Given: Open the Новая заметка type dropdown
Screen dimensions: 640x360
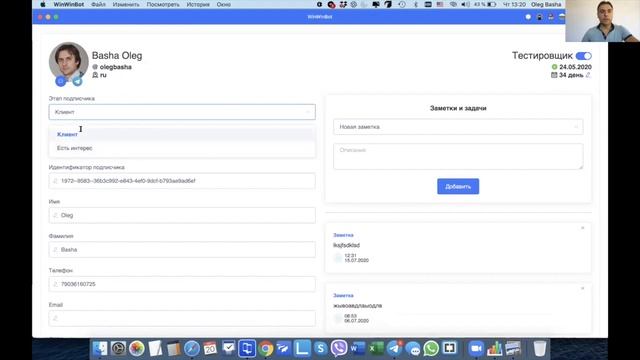Looking at the screenshot, I should tap(458, 127).
